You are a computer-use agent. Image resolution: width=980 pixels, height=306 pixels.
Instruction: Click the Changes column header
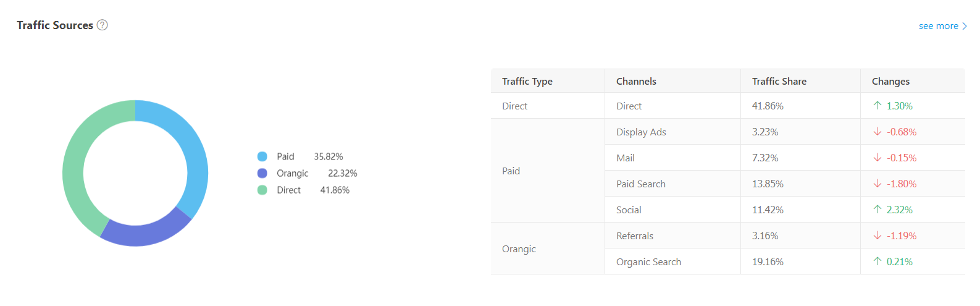point(890,81)
